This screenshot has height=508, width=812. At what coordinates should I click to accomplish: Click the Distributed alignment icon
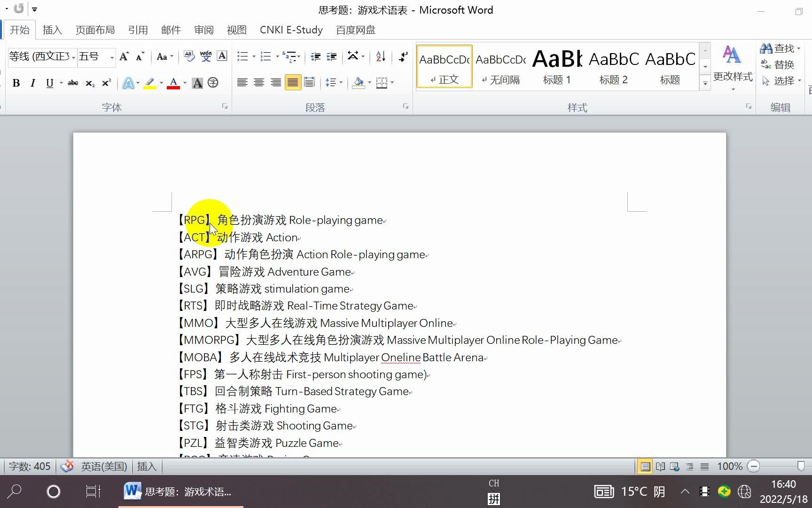tap(309, 83)
